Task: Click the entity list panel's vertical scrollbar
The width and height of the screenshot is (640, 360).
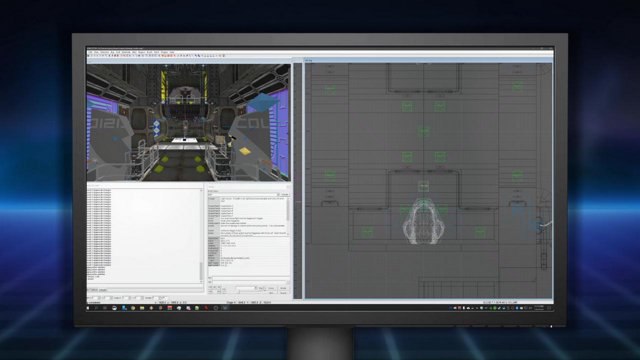Action: pyautogui.click(x=201, y=235)
